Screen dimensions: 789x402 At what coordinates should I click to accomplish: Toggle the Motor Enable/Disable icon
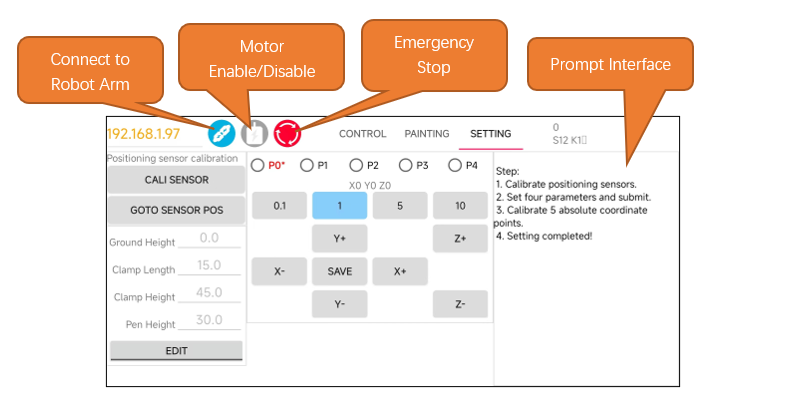[x=255, y=134]
